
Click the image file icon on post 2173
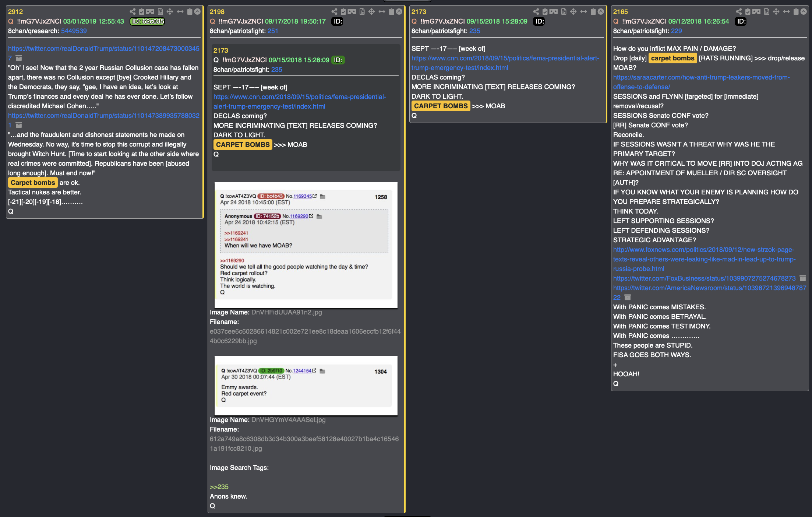click(x=564, y=12)
